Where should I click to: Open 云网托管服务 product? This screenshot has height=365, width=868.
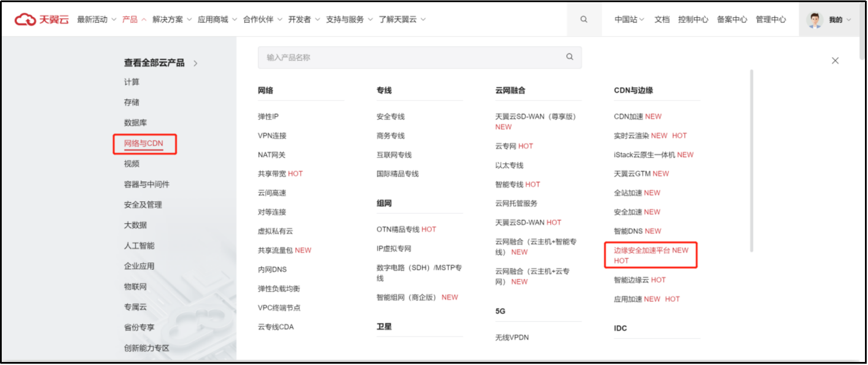click(x=516, y=203)
